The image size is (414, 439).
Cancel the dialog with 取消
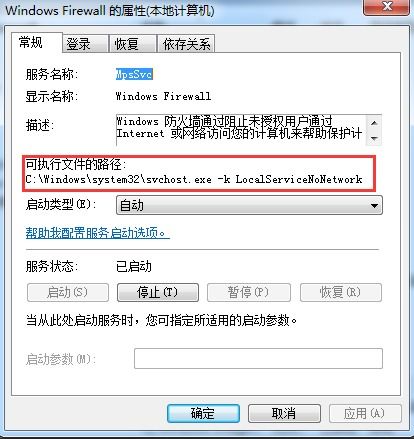(284, 413)
